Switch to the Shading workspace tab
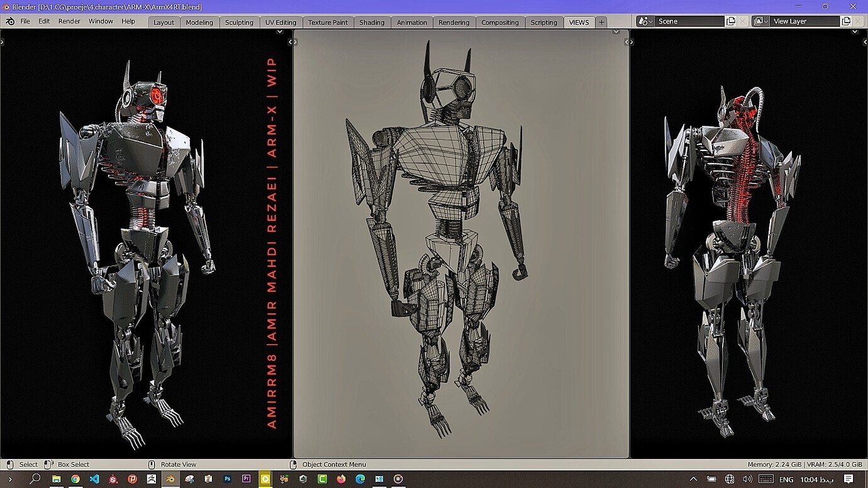 (x=372, y=22)
